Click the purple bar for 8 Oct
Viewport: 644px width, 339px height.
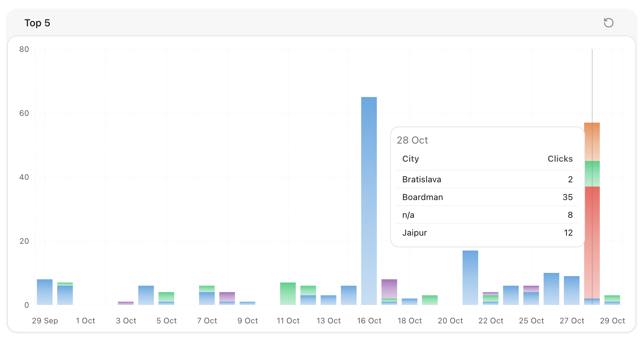click(x=227, y=297)
